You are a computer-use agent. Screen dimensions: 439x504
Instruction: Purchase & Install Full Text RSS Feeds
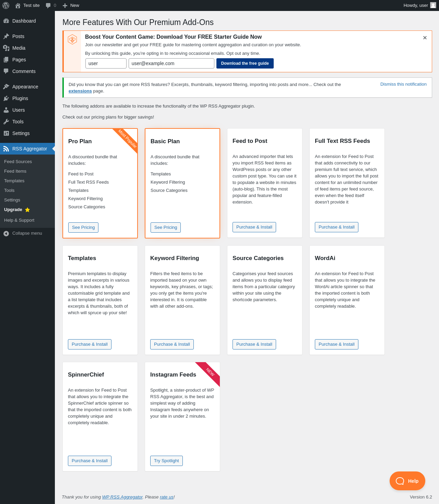[336, 227]
